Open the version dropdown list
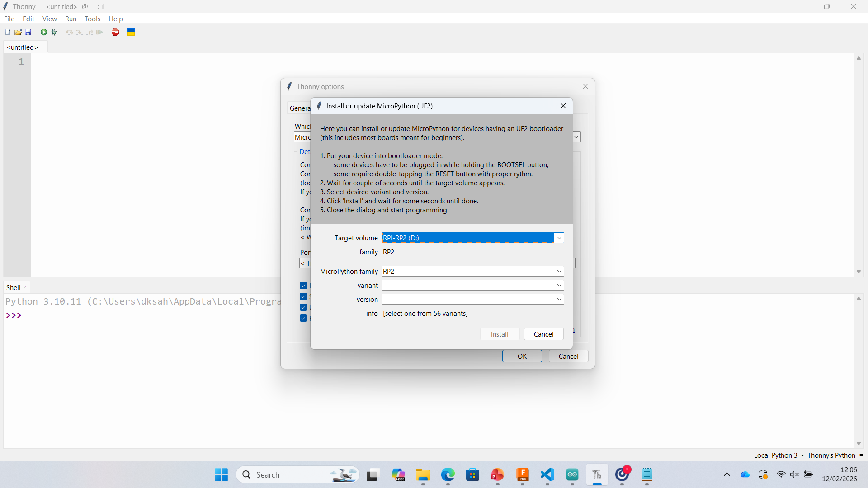 [x=559, y=299]
